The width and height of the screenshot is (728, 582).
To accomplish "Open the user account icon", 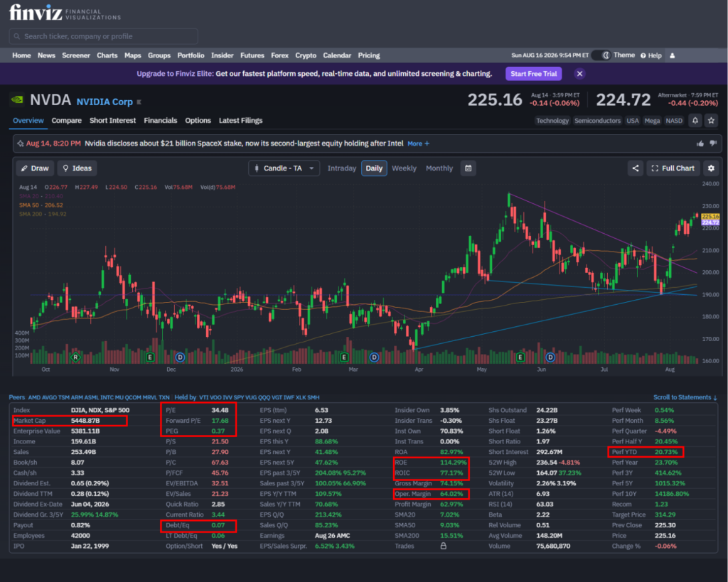I will click(x=673, y=55).
